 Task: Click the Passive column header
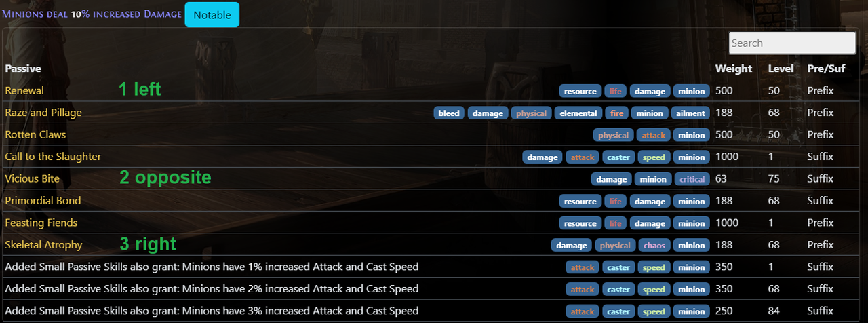click(23, 69)
